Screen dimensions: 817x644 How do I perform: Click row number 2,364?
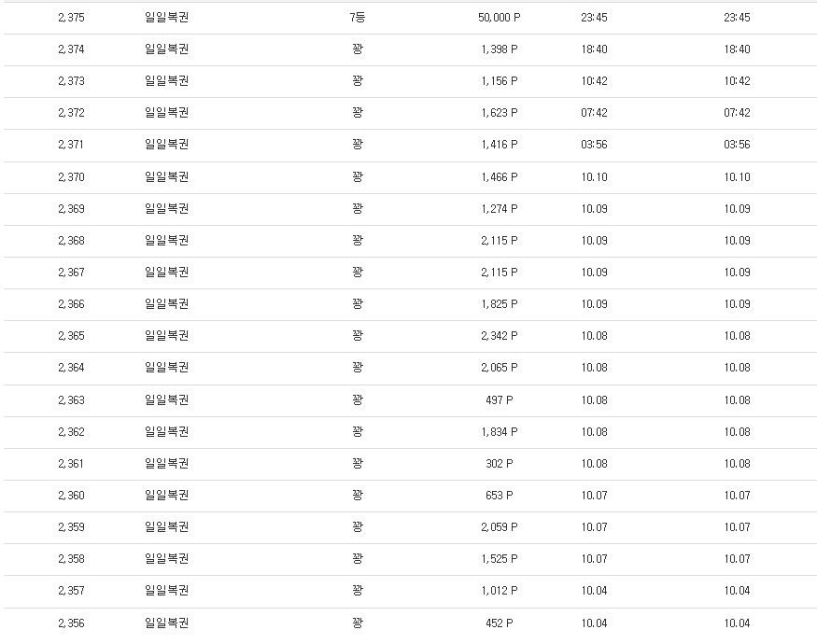(x=71, y=368)
